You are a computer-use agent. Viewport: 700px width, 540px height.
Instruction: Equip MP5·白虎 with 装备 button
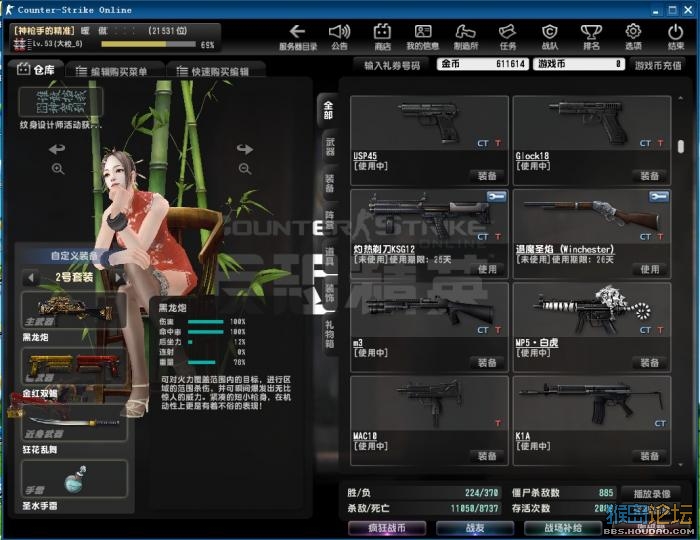[x=650, y=363]
